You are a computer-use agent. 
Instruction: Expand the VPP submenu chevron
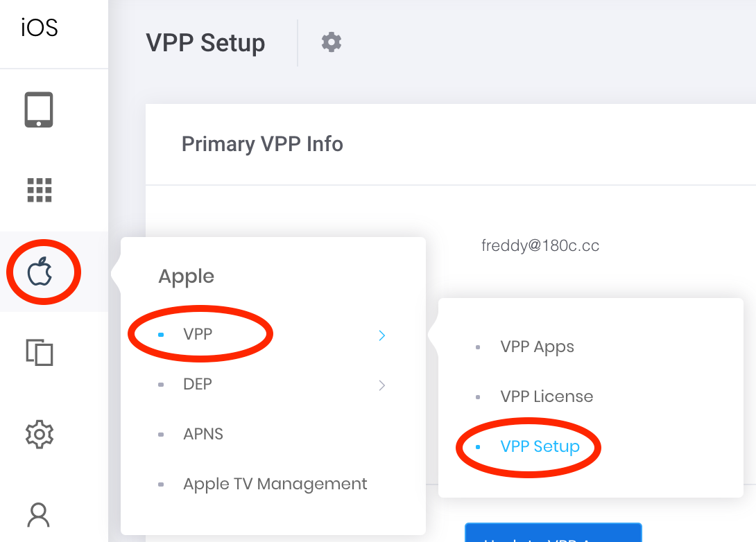click(381, 335)
